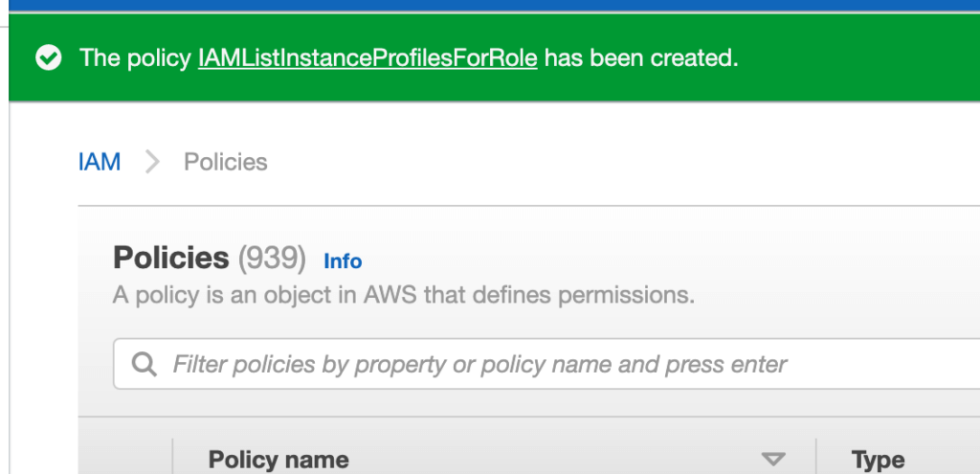Click the Policies section heading
This screenshot has width=980, height=474.
tap(171, 258)
